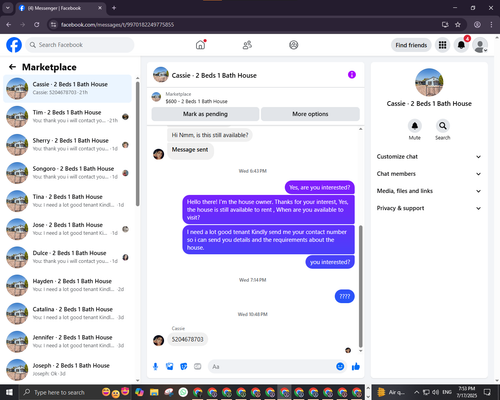
Task: Choose a sticker icon in composer
Action: 184,367
